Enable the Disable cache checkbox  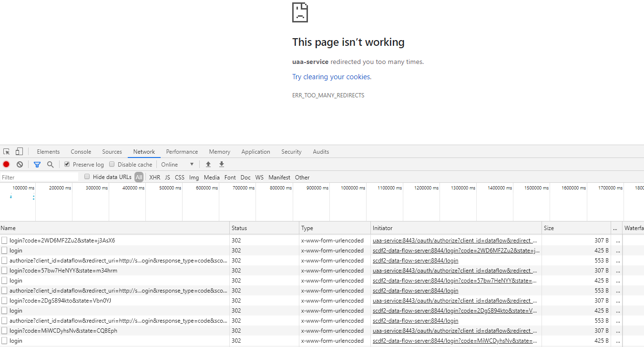pyautogui.click(x=112, y=164)
